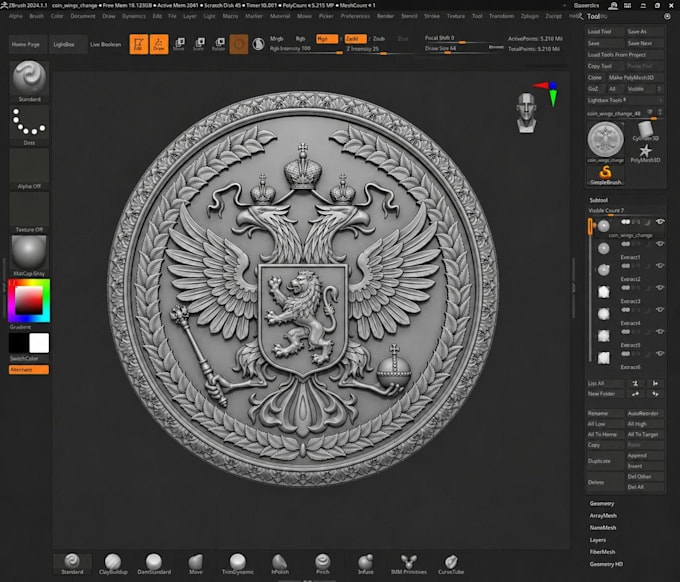Viewport: 680px width, 582px height.
Task: Toggle visibility eye of Extract3 subtool
Action: click(x=660, y=288)
